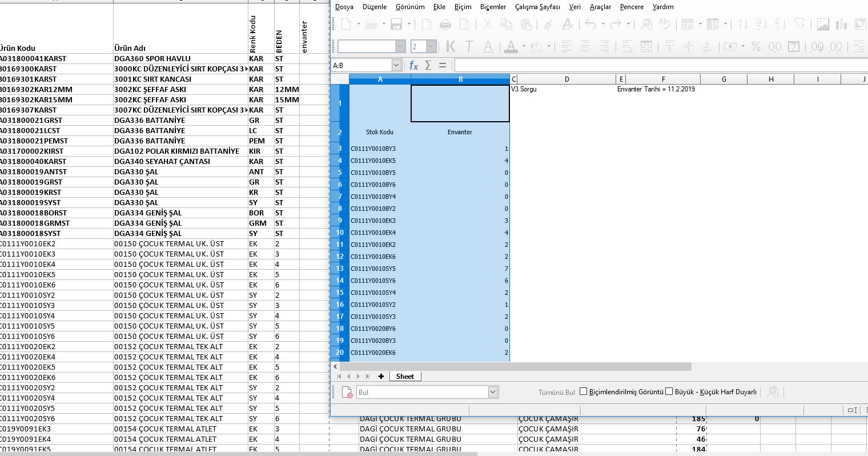Click the Redo arrow icon
The width and height of the screenshot is (868, 456).
616,24
